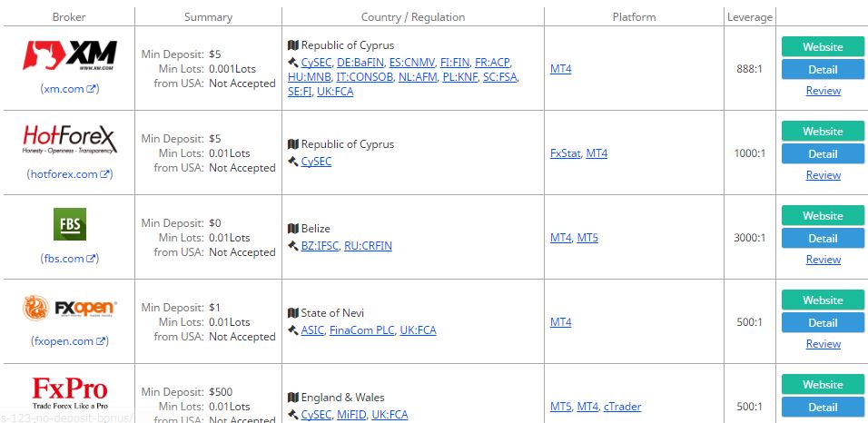
Task: Click the FxPro logo
Action: (x=70, y=392)
